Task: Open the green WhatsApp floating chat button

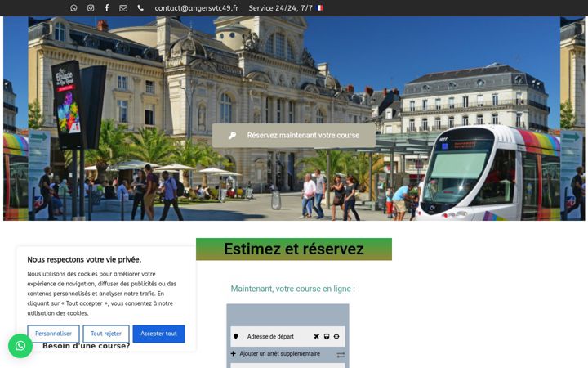Action: pos(20,346)
